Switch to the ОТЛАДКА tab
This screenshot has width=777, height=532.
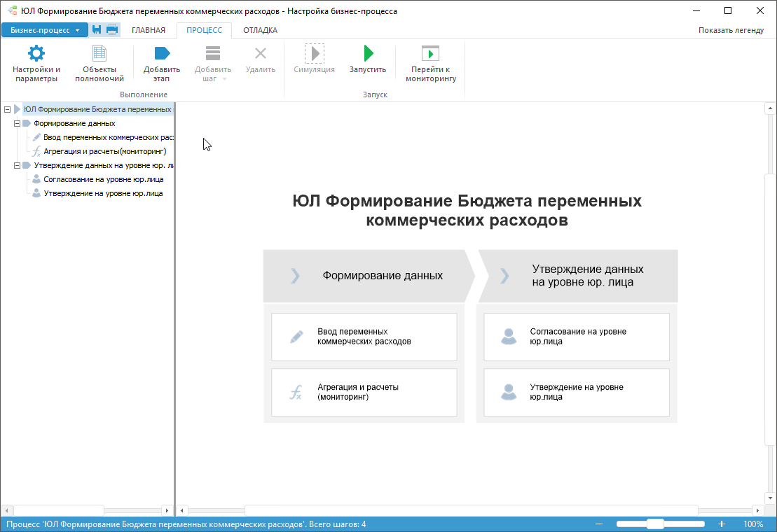coord(260,30)
